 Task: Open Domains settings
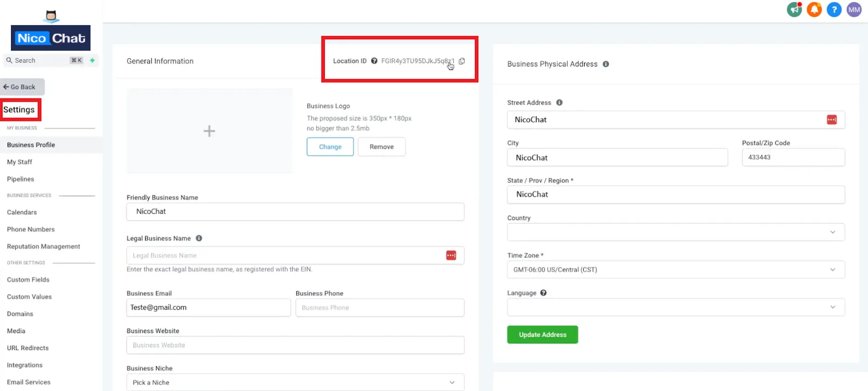(20, 314)
